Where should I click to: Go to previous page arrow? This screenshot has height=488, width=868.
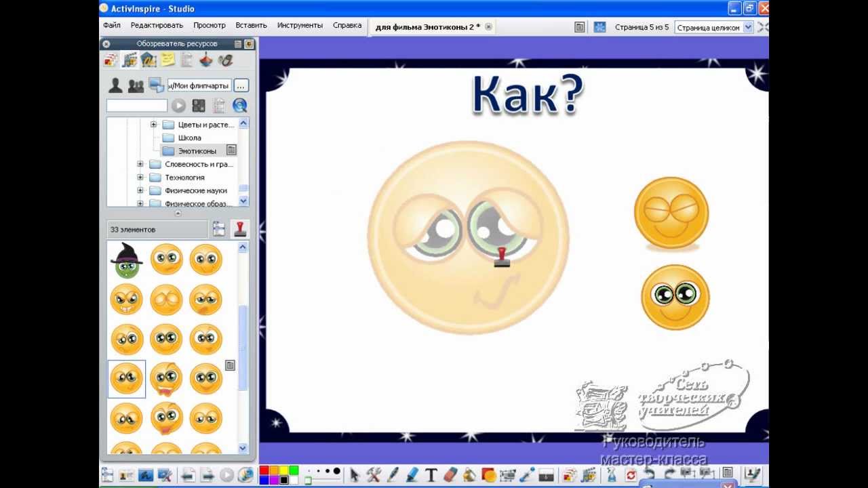(x=188, y=475)
